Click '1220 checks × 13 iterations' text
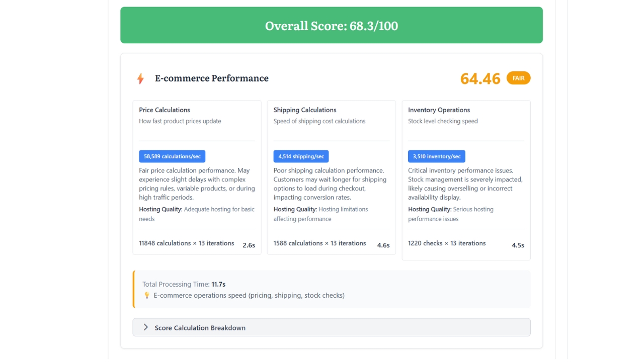Screen dimensions: 644x362 [x=447, y=243]
